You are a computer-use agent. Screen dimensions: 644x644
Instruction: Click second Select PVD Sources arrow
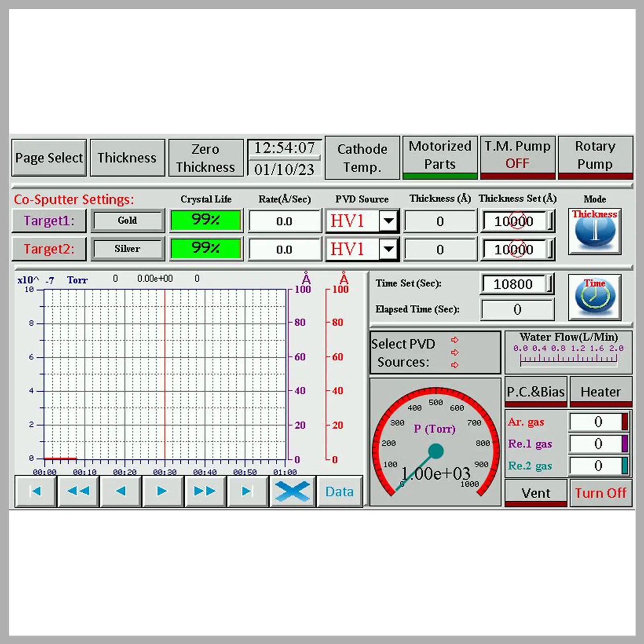click(455, 353)
